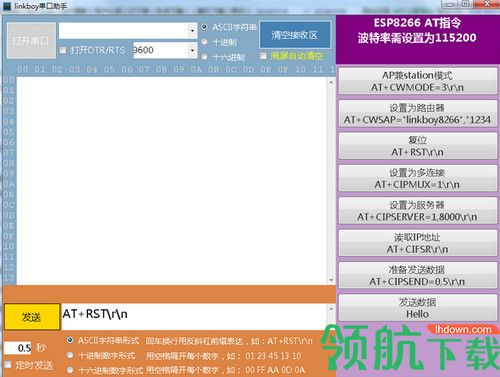Viewport: 500px width, 377px height.
Task: Click 复位 AT+RST button
Action: click(x=418, y=146)
